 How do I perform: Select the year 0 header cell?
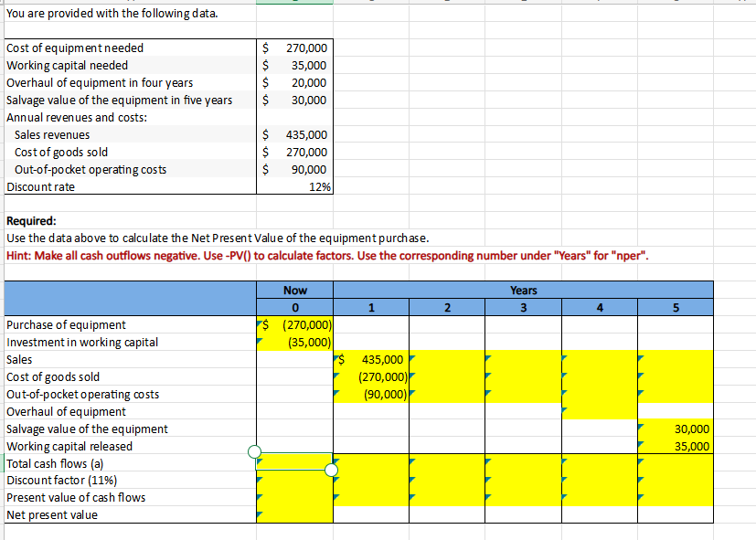pyautogui.click(x=294, y=307)
